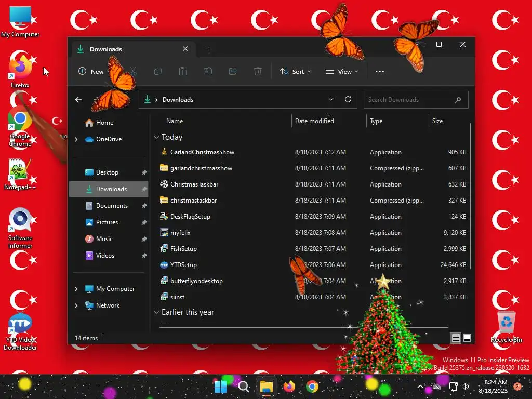
Task: Select Documents in sidebar
Action: [109, 206]
